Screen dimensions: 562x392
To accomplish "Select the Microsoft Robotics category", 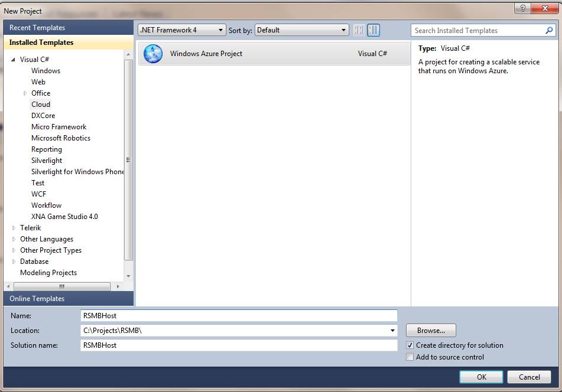I will tap(60, 138).
